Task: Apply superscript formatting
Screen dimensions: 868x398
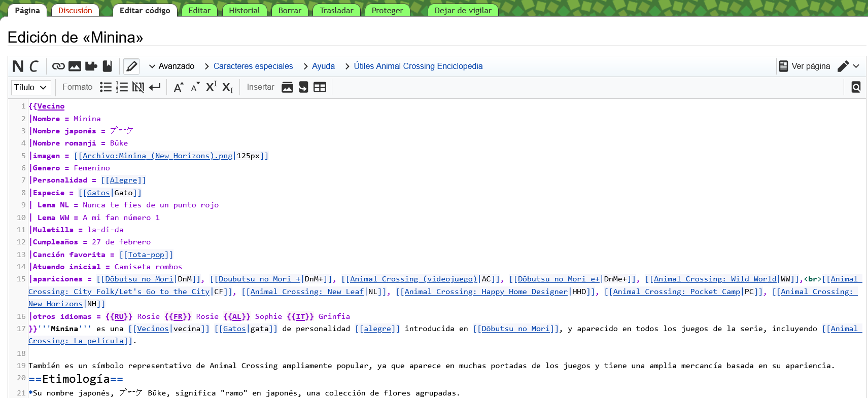Action: [211, 87]
